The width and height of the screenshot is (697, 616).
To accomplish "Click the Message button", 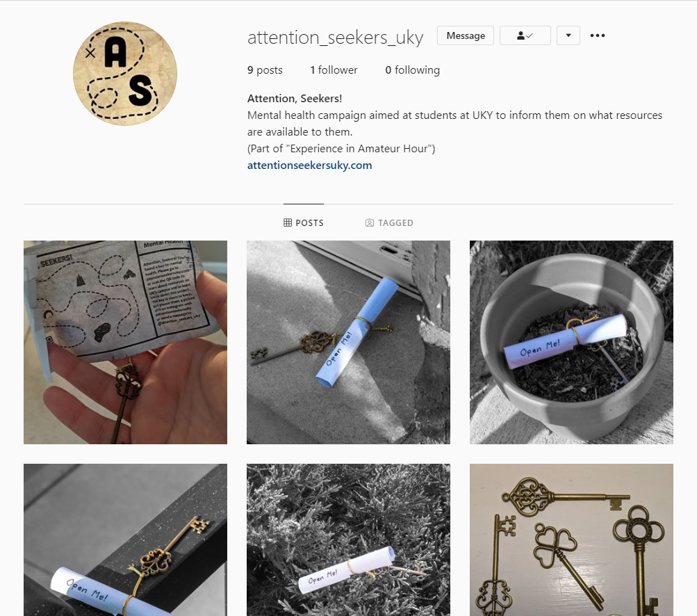I will (x=466, y=35).
